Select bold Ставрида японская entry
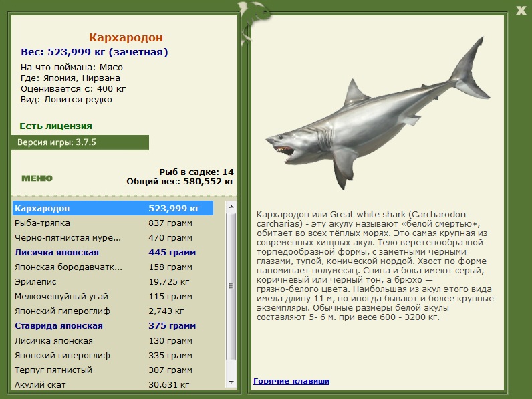Viewport: 532px width, 399px height. tap(113, 325)
